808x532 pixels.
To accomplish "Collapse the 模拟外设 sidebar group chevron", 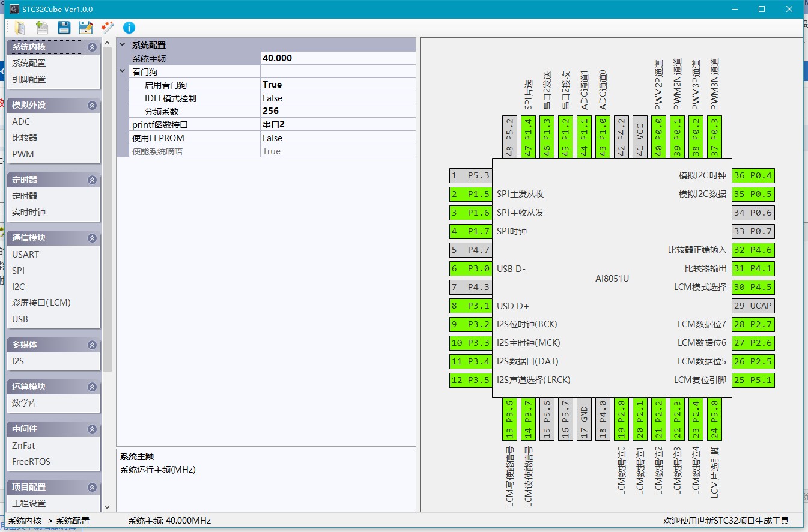I will 92,105.
